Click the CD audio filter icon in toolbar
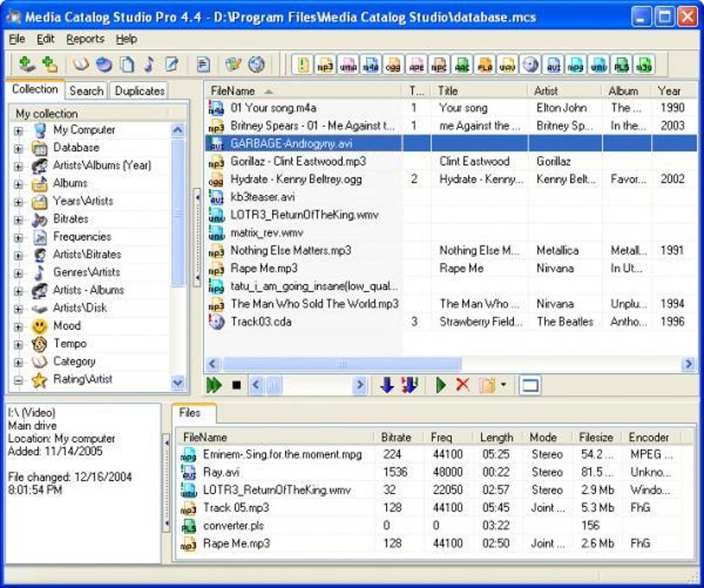This screenshot has width=704, height=588. pos(530,65)
